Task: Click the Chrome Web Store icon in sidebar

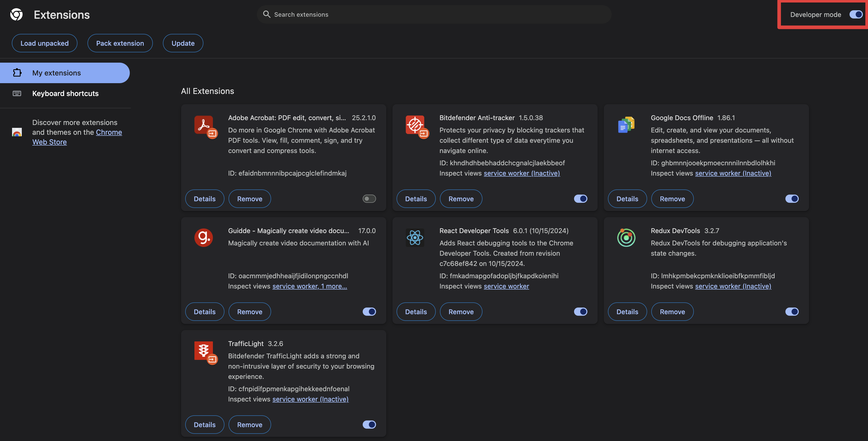Action: coord(17,132)
